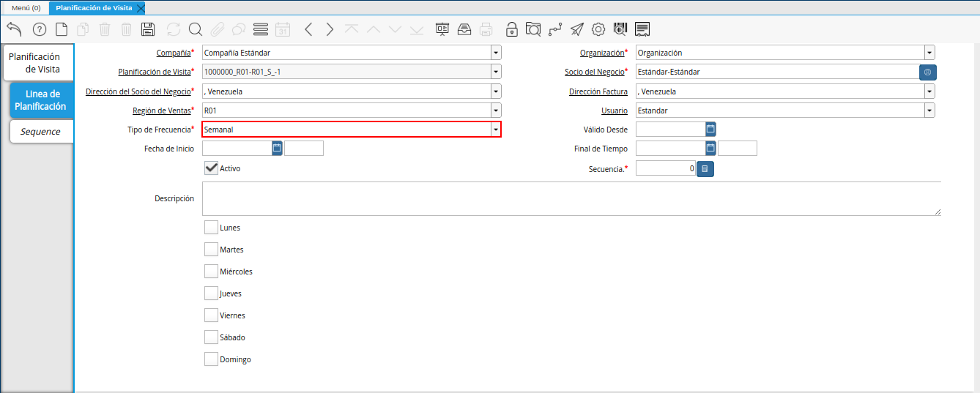The height and width of the screenshot is (393, 980).
Task: Expand the Dirección Factura dropdown arrow
Action: pyautogui.click(x=929, y=91)
